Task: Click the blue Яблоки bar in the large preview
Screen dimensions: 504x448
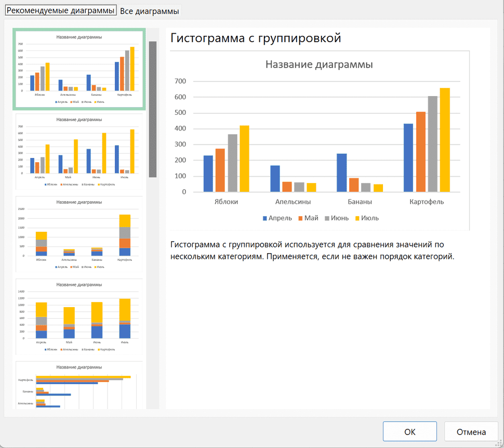Action: (x=208, y=174)
